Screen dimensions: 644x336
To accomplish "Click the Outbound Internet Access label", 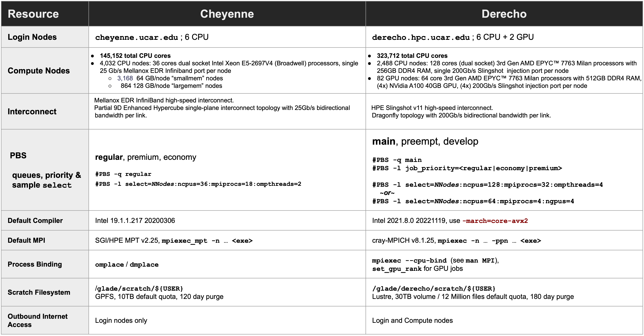I will [38, 320].
